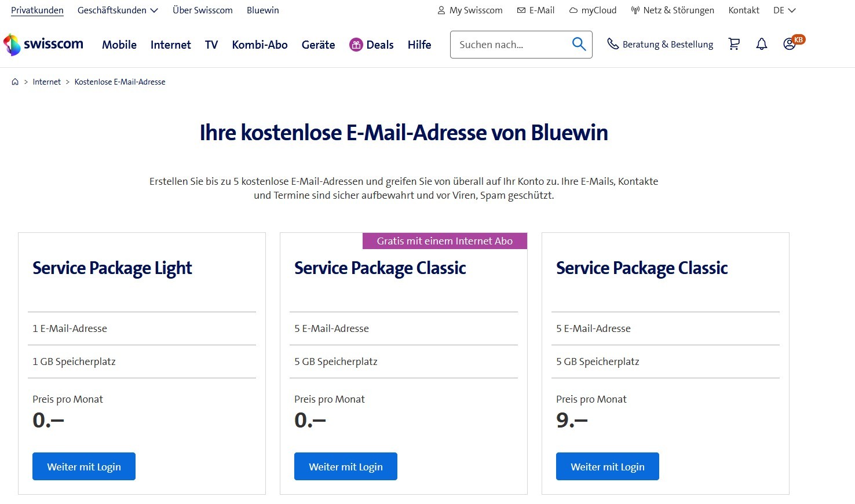855x504 pixels.
Task: Click Weiter mit Login for Package Light
Action: click(x=84, y=466)
